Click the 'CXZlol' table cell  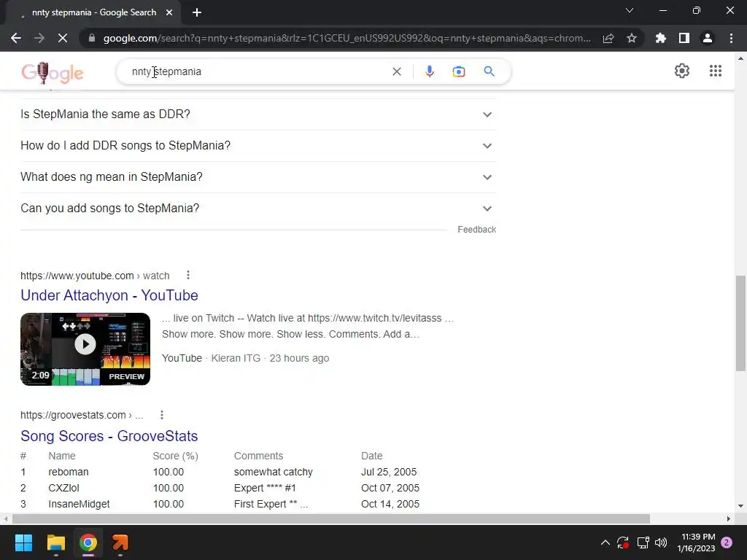pyautogui.click(x=63, y=488)
